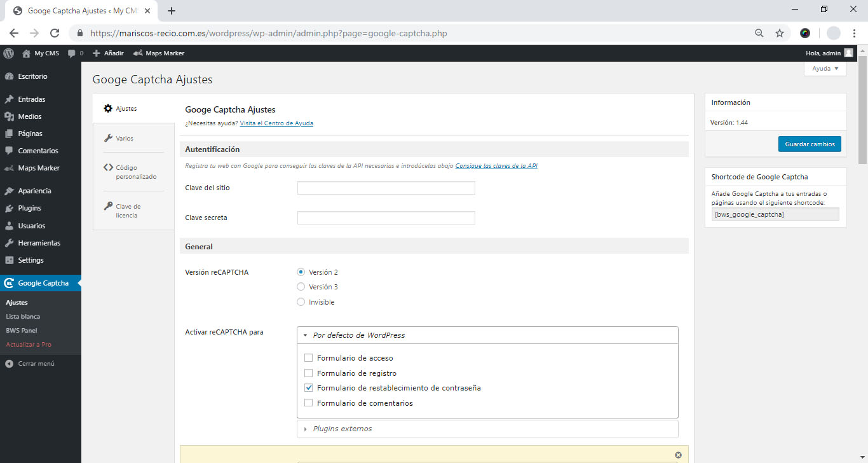
Task: Open Chrome three-dot menu
Action: click(854, 33)
